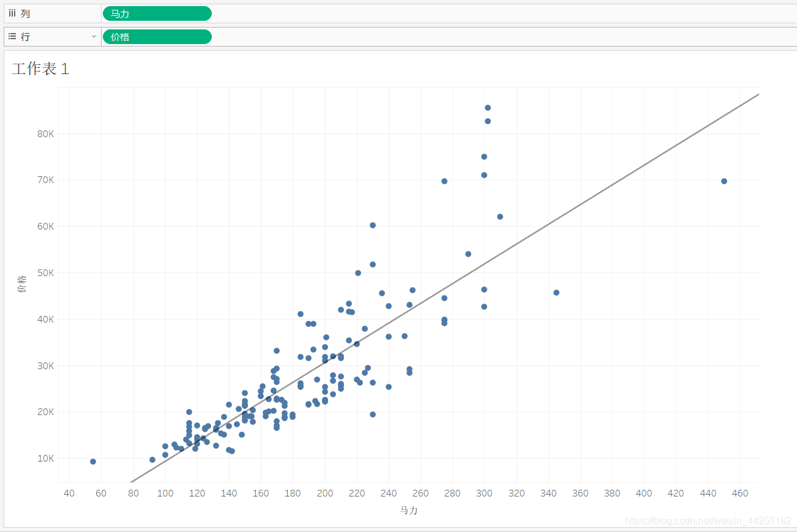Click the sheet title 工作表 1
The image size is (797, 532).
pos(40,69)
